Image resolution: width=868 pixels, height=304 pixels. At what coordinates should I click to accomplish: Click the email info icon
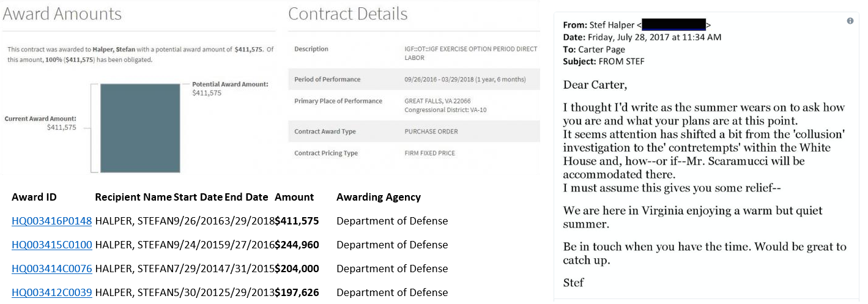[850, 21]
